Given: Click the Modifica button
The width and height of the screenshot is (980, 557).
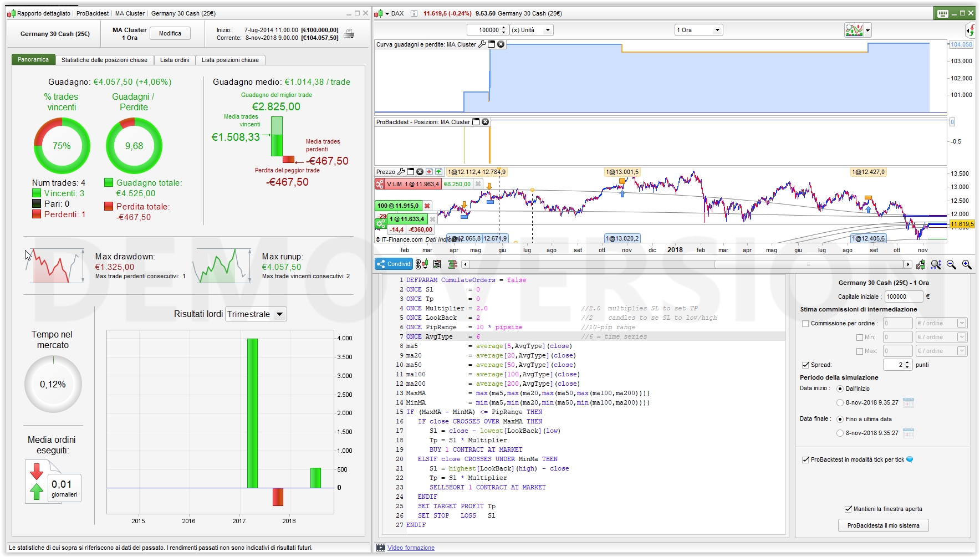Looking at the screenshot, I should 170,33.
